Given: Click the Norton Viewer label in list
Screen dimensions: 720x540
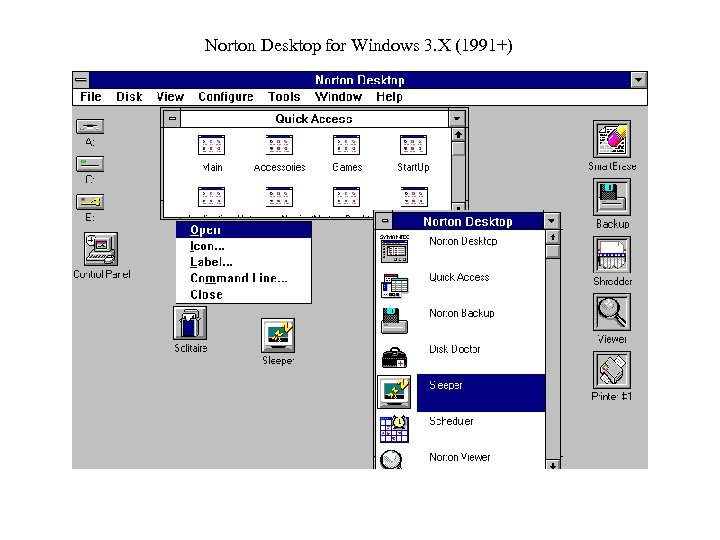Looking at the screenshot, I should click(460, 457).
